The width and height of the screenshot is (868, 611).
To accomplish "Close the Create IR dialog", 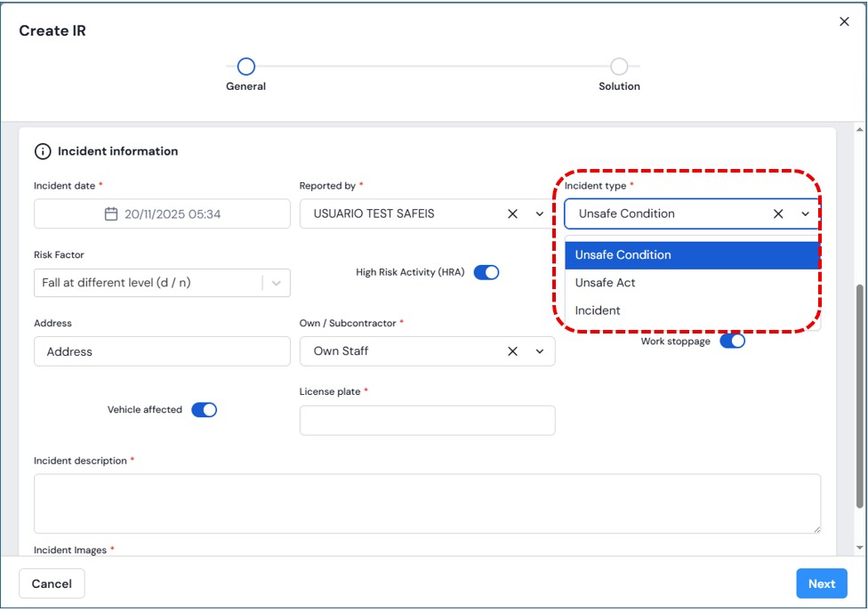I will 844,22.
